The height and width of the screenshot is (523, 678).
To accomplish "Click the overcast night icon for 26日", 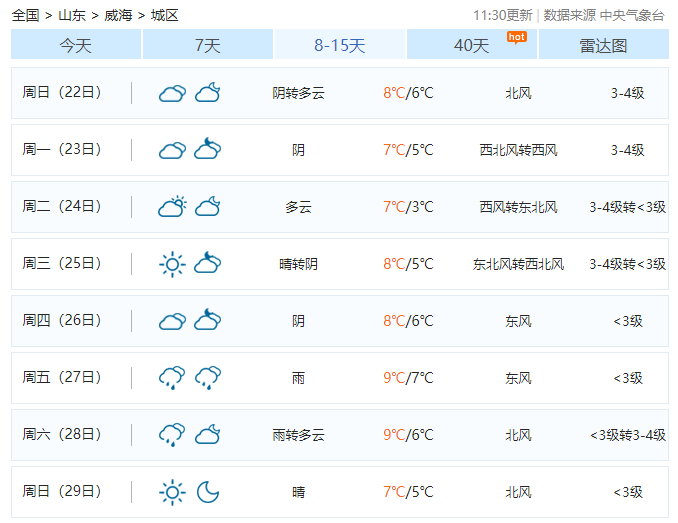I will coord(208,320).
